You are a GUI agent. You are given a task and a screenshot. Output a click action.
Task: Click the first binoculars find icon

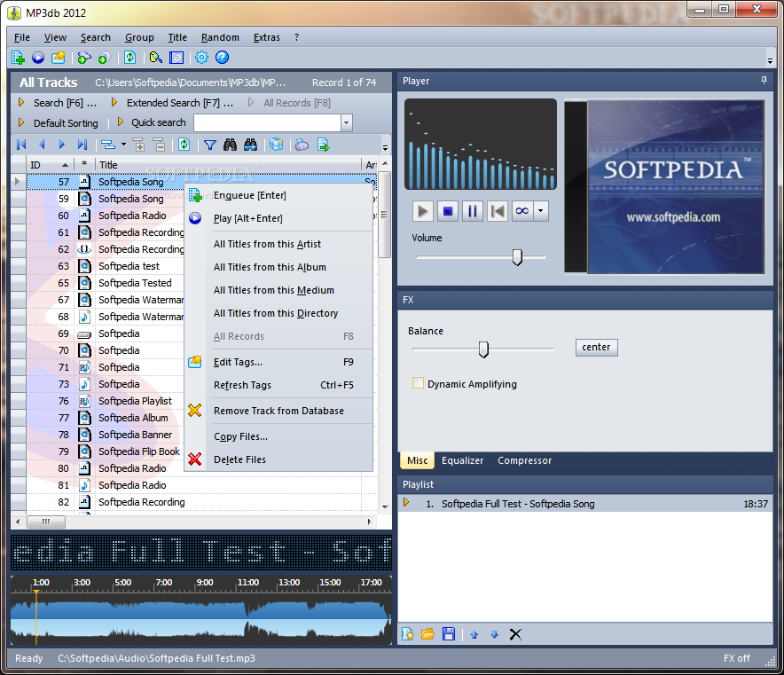(230, 145)
